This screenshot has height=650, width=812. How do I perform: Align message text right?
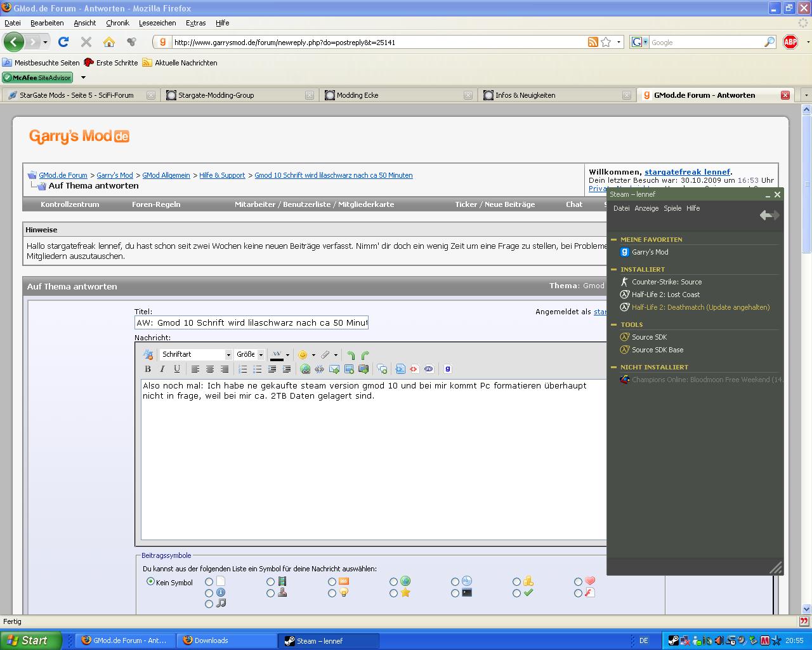click(x=225, y=369)
